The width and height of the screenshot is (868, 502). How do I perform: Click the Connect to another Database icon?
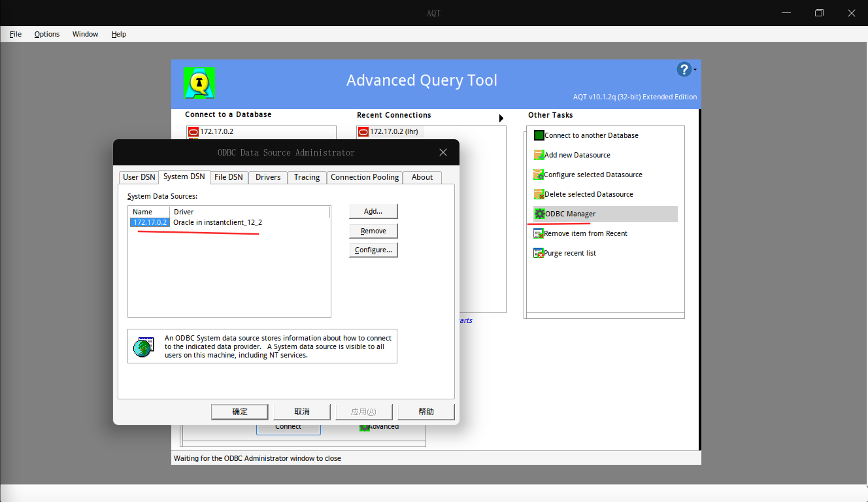tap(539, 135)
